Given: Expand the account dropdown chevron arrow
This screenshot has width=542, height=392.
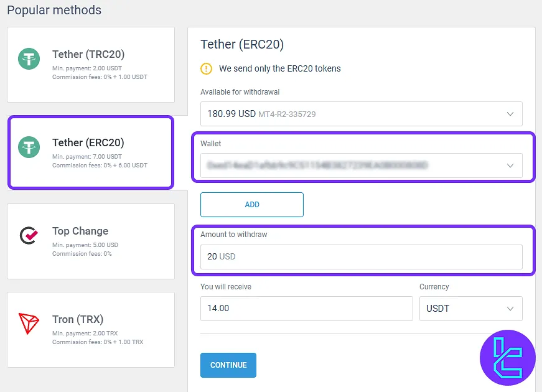Looking at the screenshot, I should coord(510,114).
